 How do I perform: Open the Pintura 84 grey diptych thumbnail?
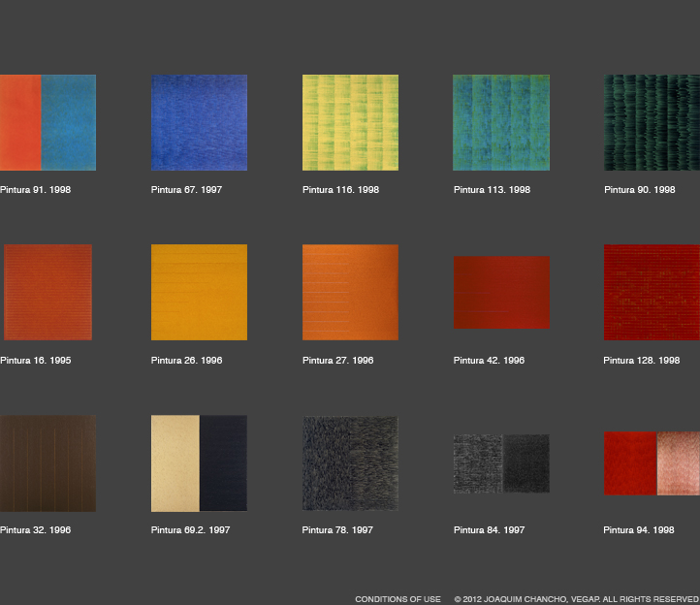(502, 463)
